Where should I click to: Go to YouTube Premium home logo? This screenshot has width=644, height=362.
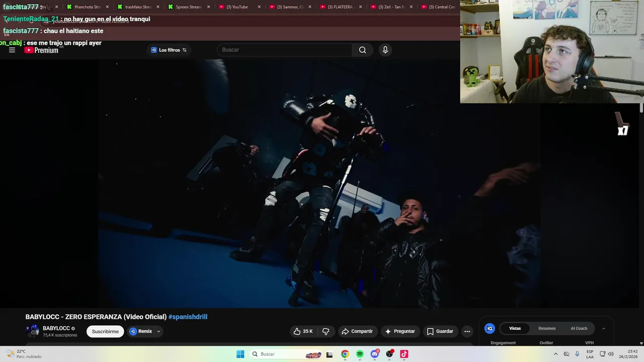tap(41, 50)
